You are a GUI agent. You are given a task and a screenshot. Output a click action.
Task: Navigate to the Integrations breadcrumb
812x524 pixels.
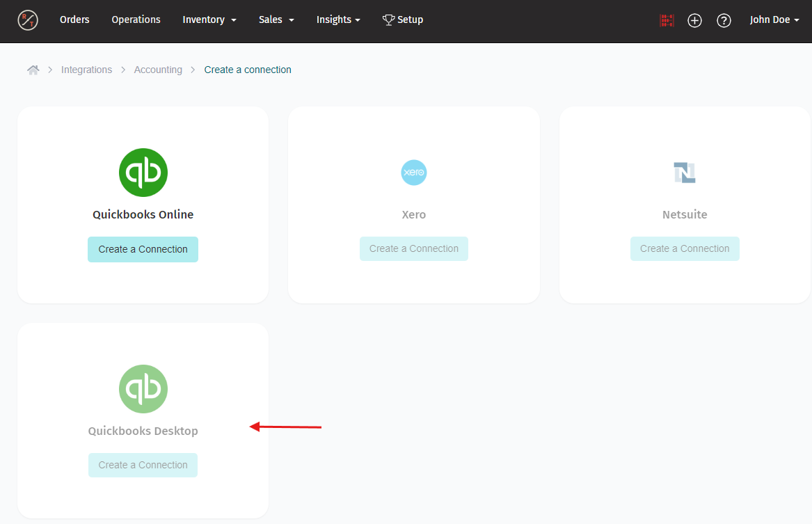tap(86, 70)
